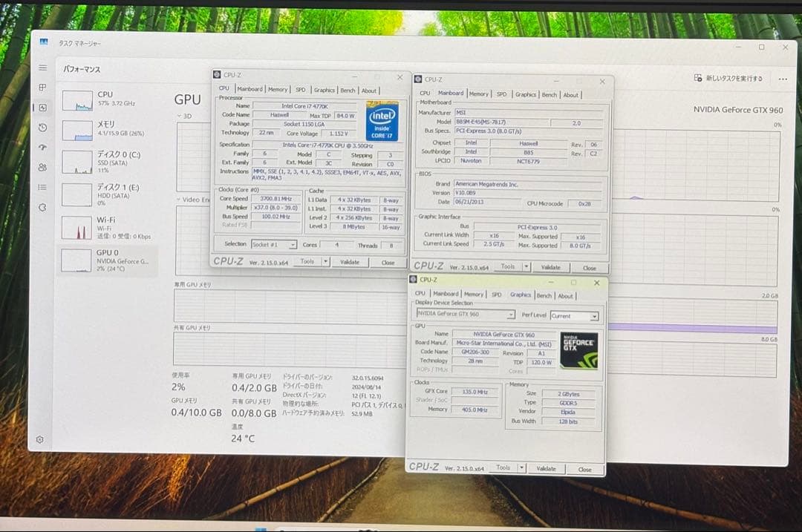802x532 pixels.
Task: Open Graphics tab in CPU-Z processor window
Action: pos(324,90)
